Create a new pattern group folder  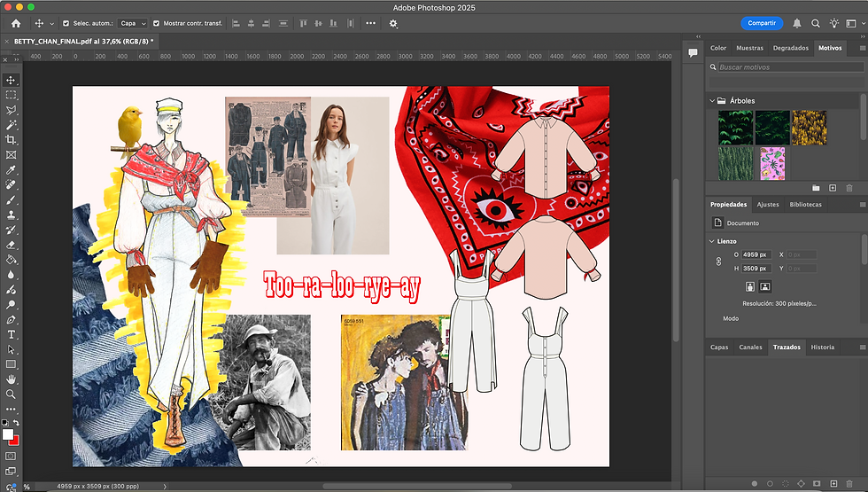(x=816, y=188)
